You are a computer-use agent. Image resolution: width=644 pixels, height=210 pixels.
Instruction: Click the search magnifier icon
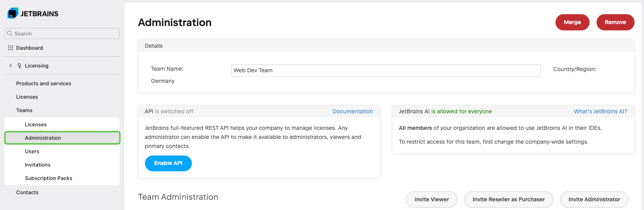click(10, 34)
